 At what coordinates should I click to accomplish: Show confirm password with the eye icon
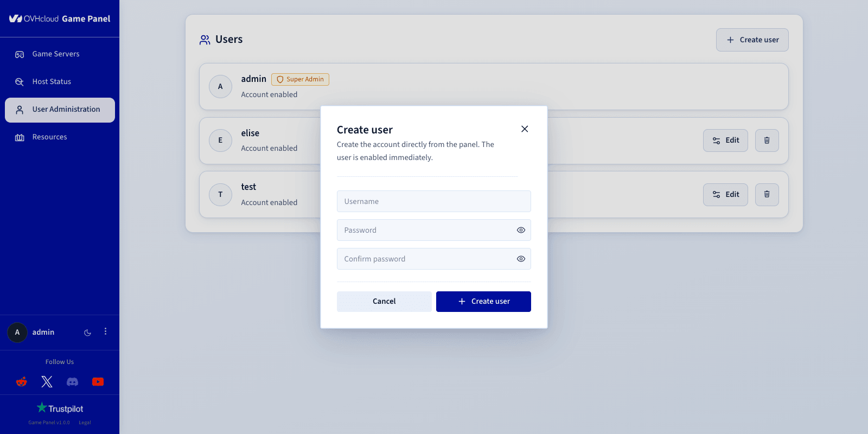pos(521,259)
